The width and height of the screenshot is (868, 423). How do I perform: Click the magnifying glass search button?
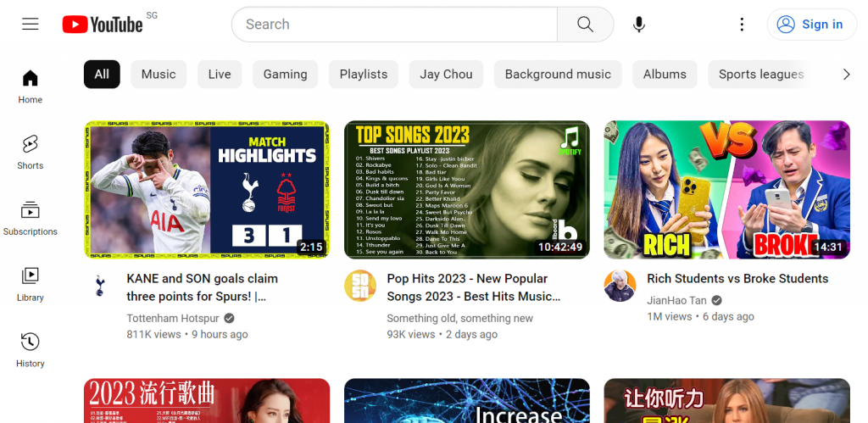pos(585,25)
